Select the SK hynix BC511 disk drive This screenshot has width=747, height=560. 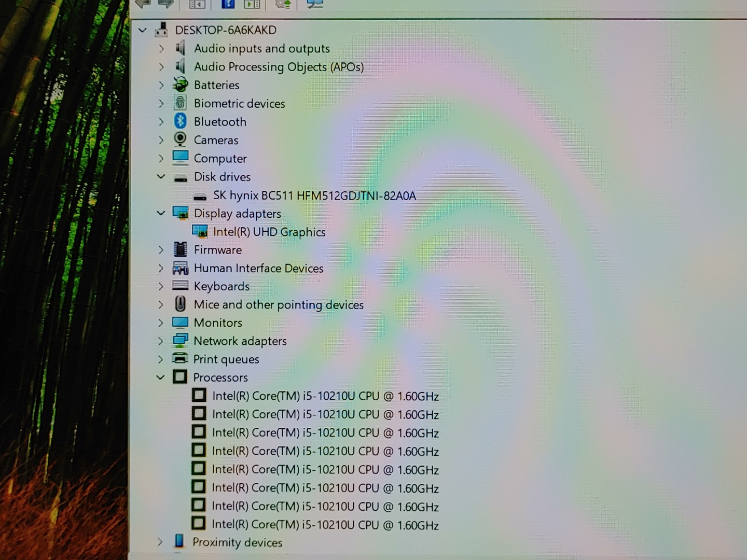pos(314,195)
